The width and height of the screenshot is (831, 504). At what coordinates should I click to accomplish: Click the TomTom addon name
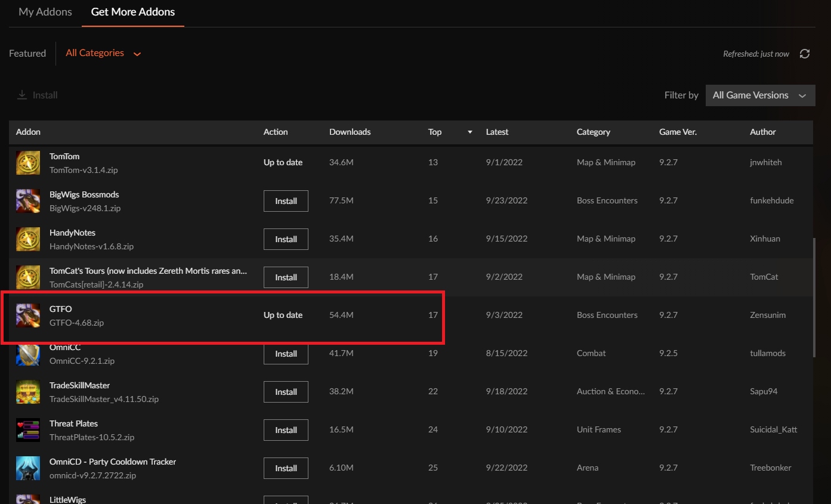tap(64, 156)
